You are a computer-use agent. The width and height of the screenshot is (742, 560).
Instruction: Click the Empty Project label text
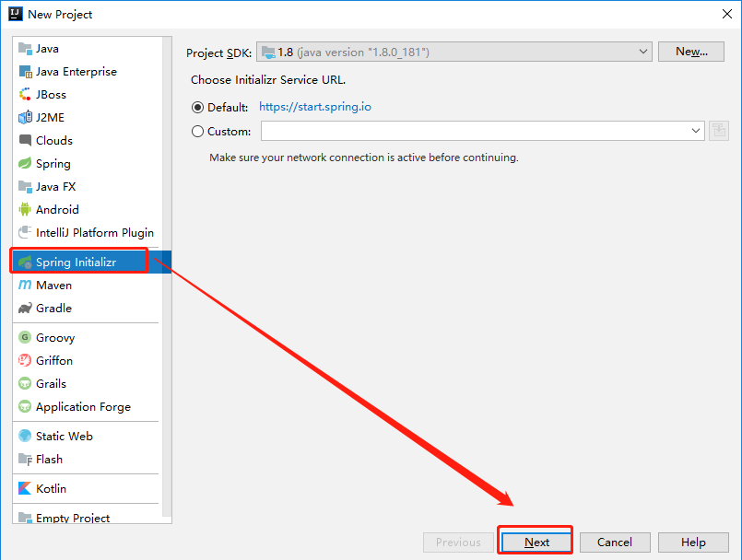coord(73,518)
